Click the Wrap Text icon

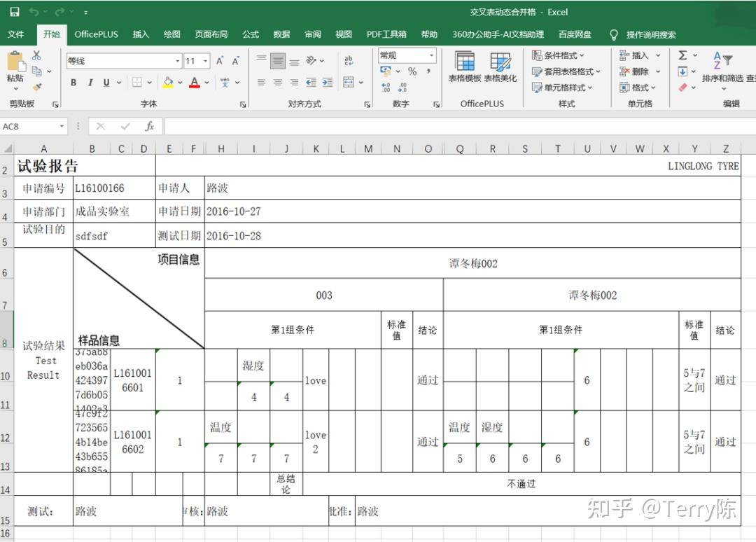(349, 60)
